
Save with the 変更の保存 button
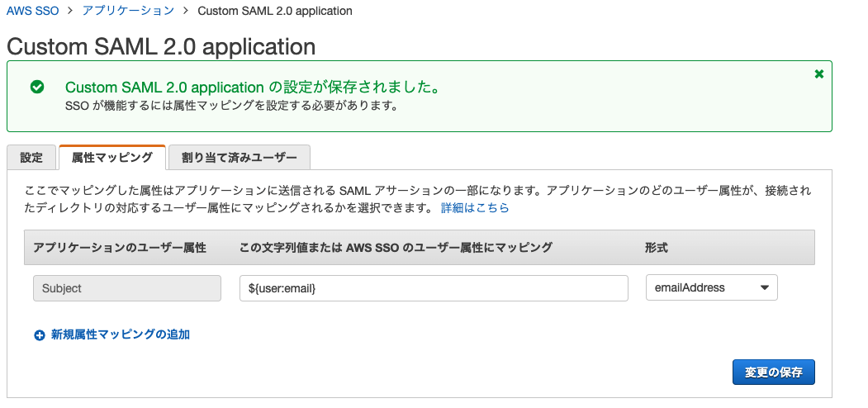coord(773,372)
